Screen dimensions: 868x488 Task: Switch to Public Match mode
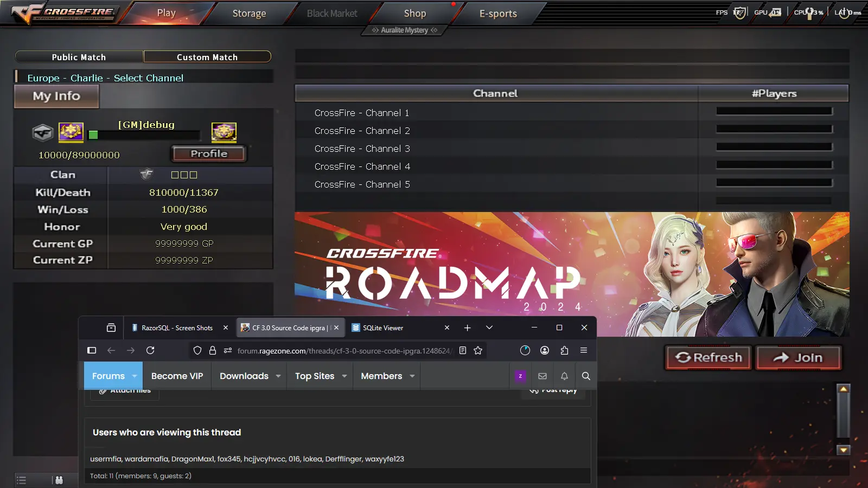(x=79, y=57)
